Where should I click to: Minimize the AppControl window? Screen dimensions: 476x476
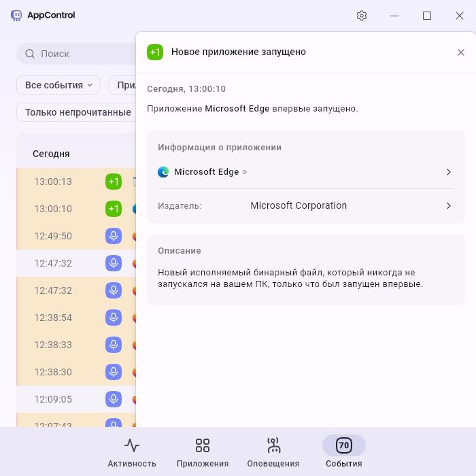pyautogui.click(x=394, y=16)
